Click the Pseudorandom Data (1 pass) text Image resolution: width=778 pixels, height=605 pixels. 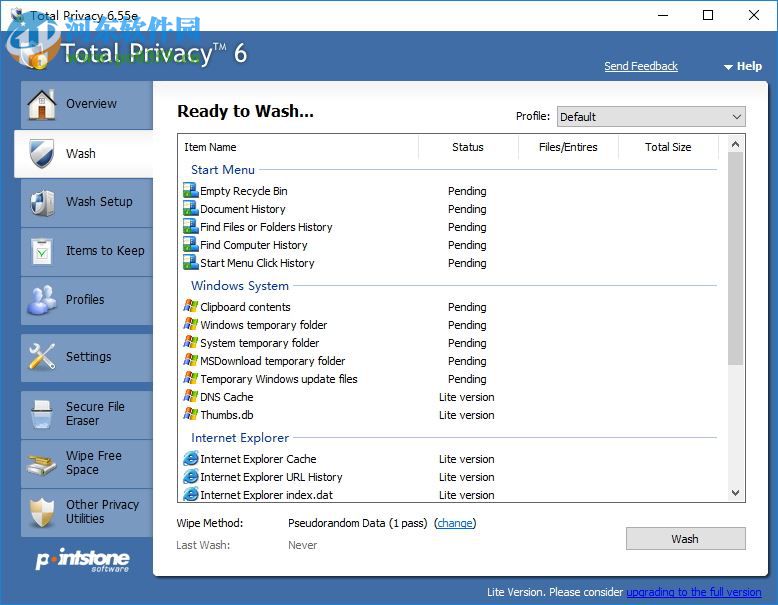[x=357, y=523]
